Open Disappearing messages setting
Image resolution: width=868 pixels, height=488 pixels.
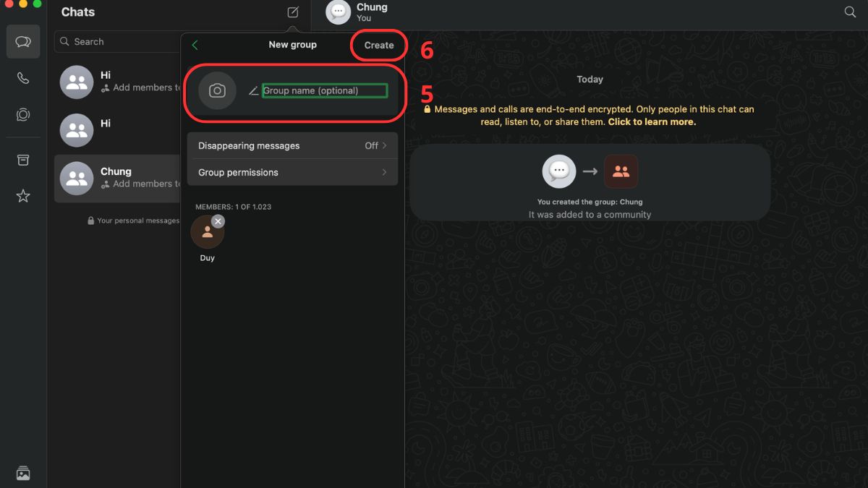click(x=292, y=145)
